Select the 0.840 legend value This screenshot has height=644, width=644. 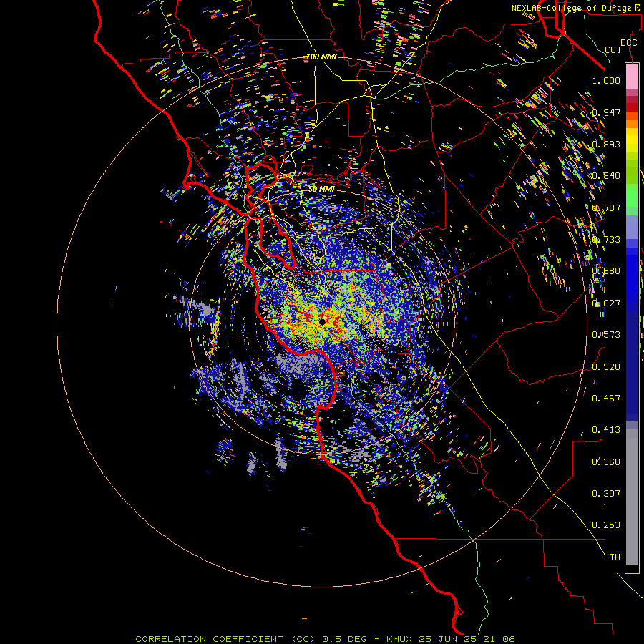[x=606, y=176]
